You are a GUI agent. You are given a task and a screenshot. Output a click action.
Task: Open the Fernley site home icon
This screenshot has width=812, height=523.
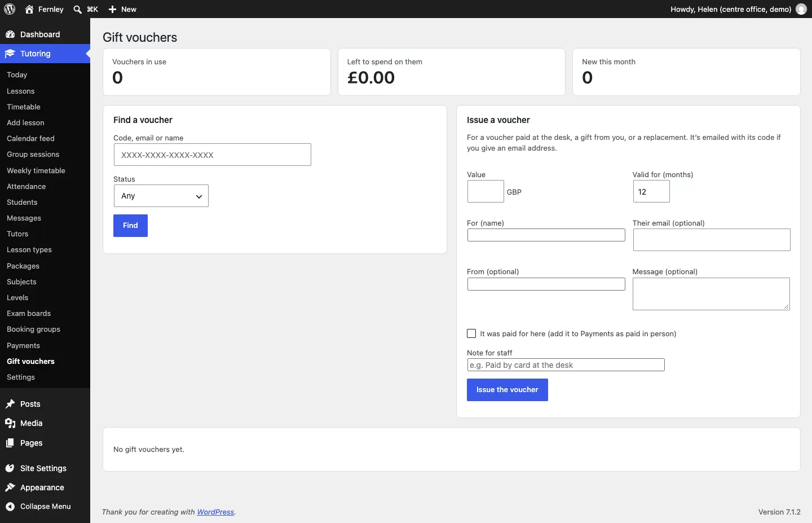[29, 9]
